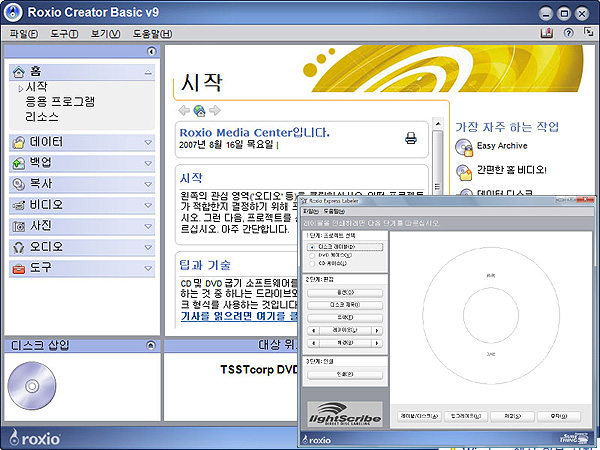
Task: Click previous background arrow next to 배경
Action: point(313,343)
